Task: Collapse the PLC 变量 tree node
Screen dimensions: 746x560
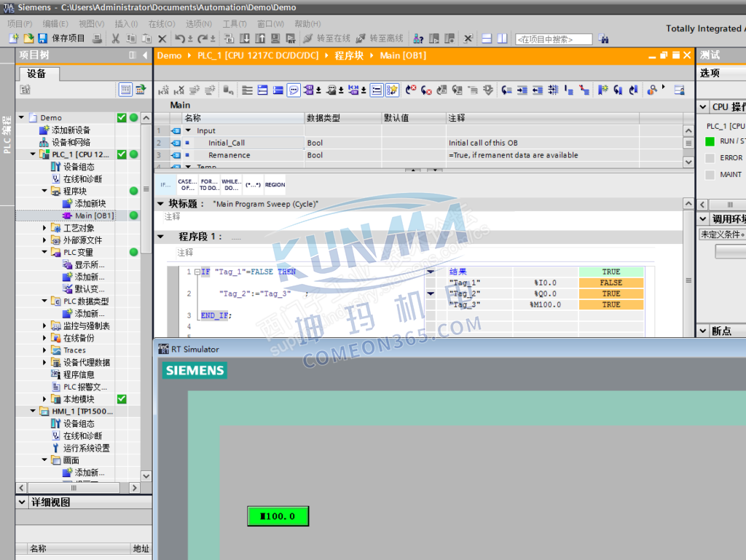Action: point(44,252)
